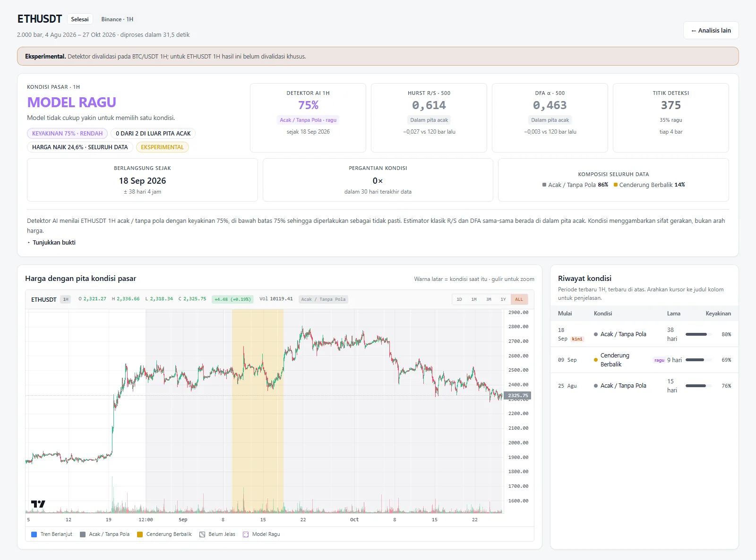Click the Keyakinan column header
Screen dimensions: 756x560
coord(718,314)
